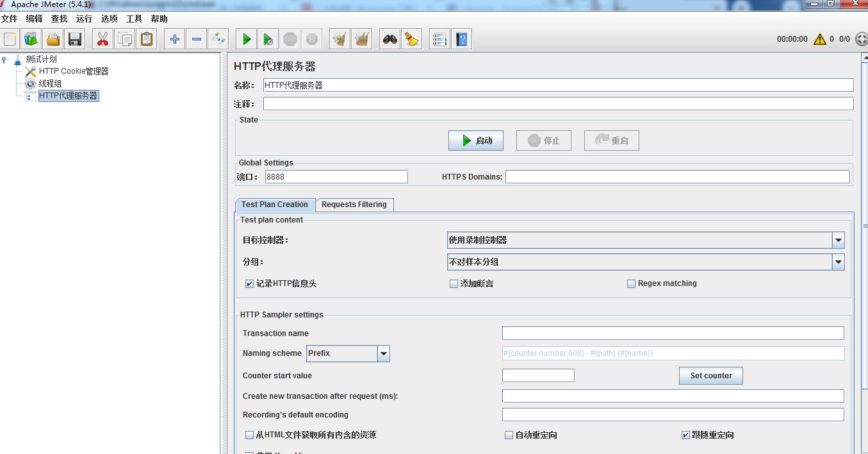Open Search with binoculars icon

[x=389, y=39]
